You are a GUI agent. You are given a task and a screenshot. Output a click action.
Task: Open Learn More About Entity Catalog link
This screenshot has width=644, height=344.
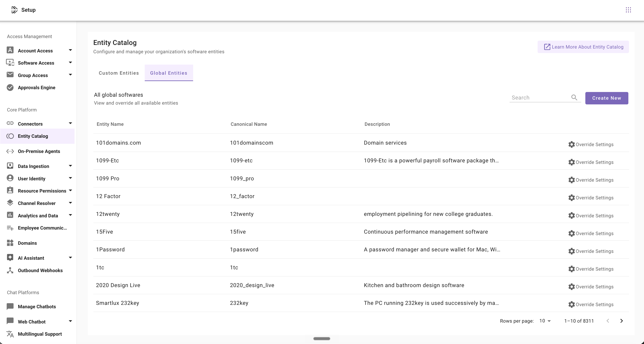coord(583,47)
